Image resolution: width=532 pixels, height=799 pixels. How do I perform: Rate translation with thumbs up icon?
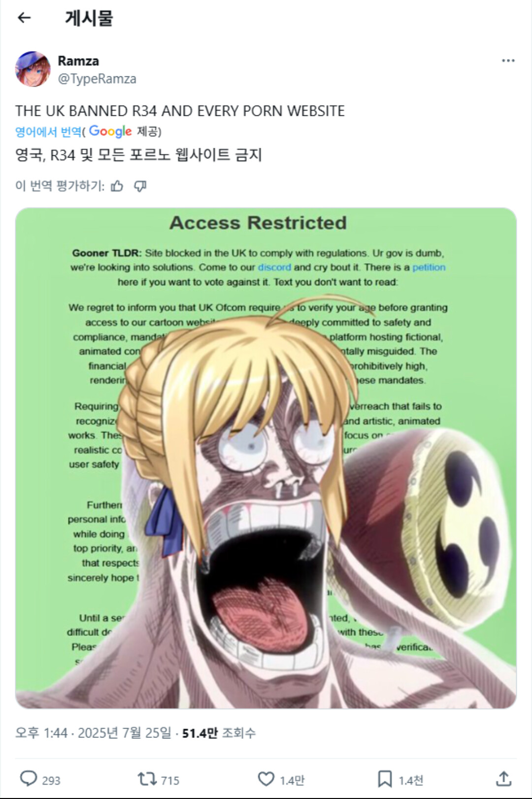[x=117, y=186]
